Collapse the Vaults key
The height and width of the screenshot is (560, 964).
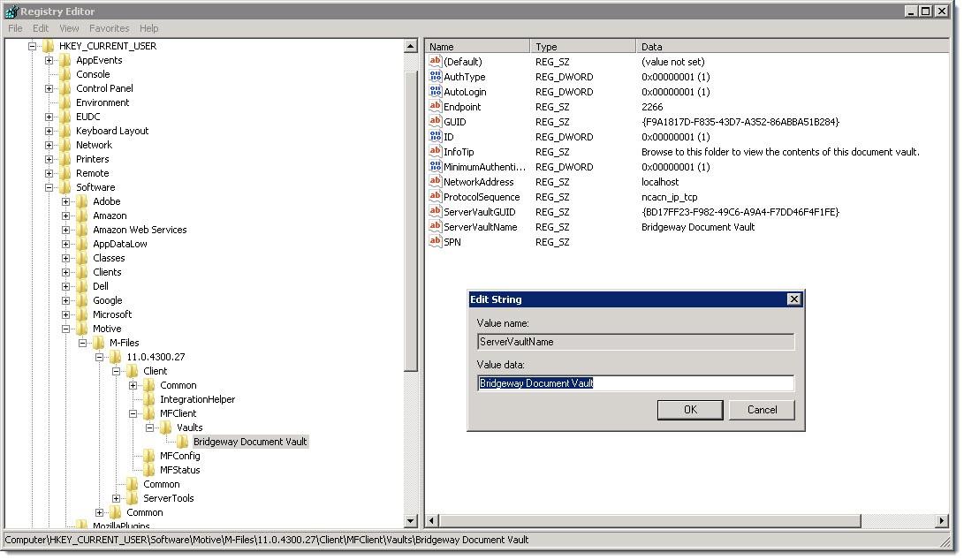[149, 428]
